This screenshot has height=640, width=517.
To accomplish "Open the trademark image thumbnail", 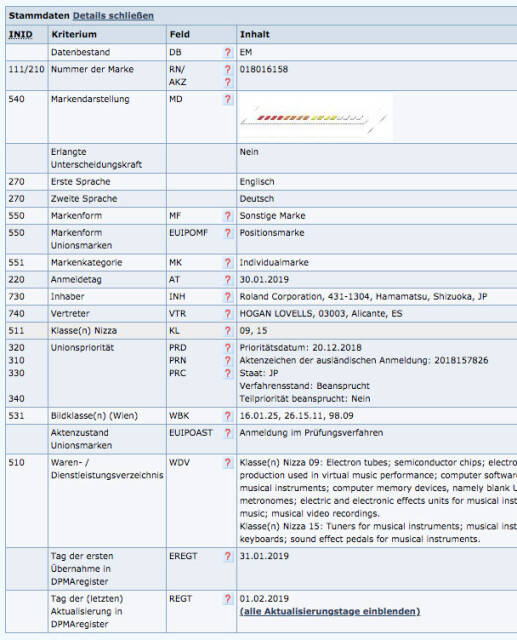I will pos(315,117).
